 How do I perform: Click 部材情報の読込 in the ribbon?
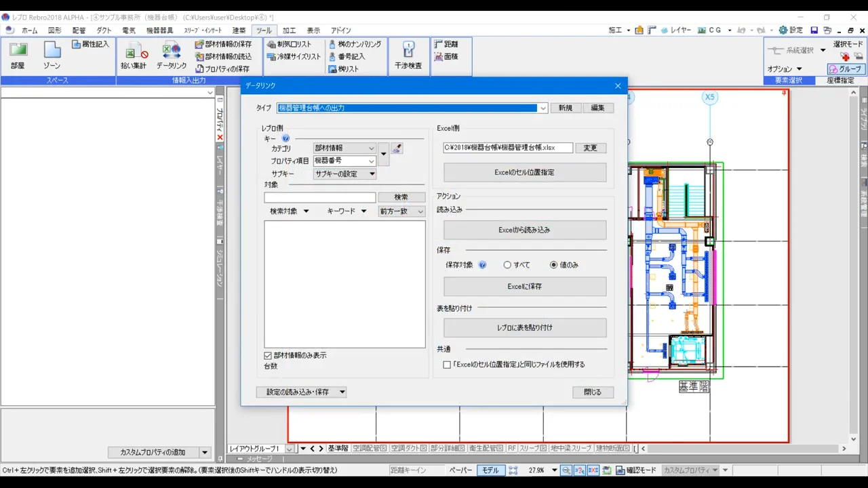[x=223, y=56]
